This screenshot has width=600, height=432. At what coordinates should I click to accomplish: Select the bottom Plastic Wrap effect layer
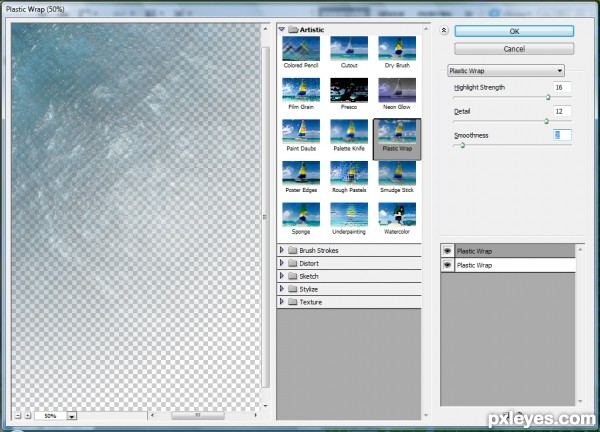[x=515, y=265]
